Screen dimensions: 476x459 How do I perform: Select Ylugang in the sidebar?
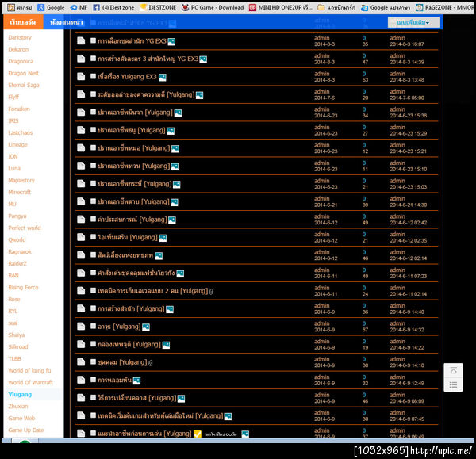[x=20, y=394]
